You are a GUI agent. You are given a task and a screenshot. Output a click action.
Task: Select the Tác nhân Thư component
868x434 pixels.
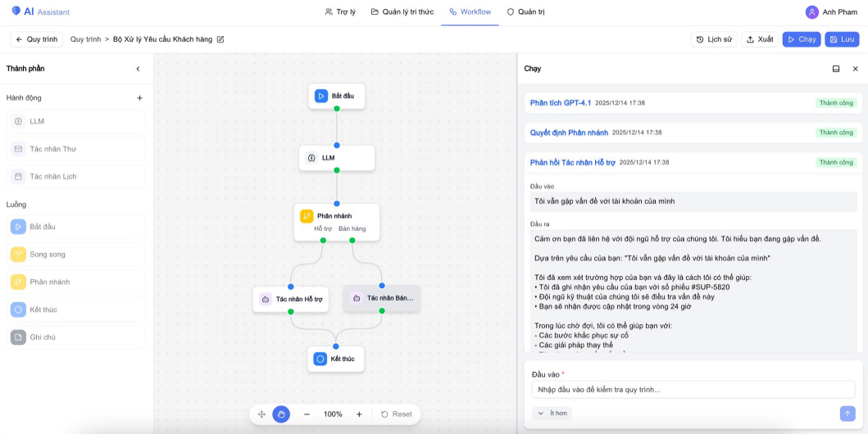pyautogui.click(x=76, y=149)
